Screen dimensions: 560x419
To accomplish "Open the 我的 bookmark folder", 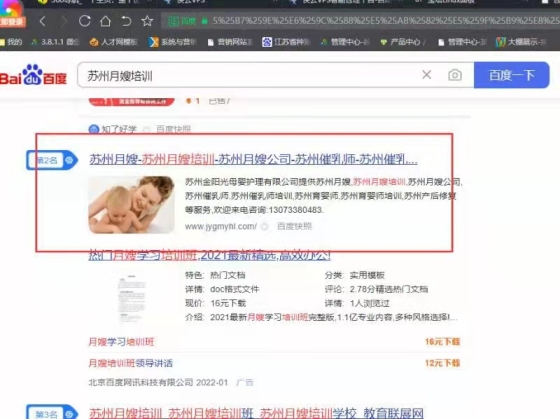I will tap(11, 42).
